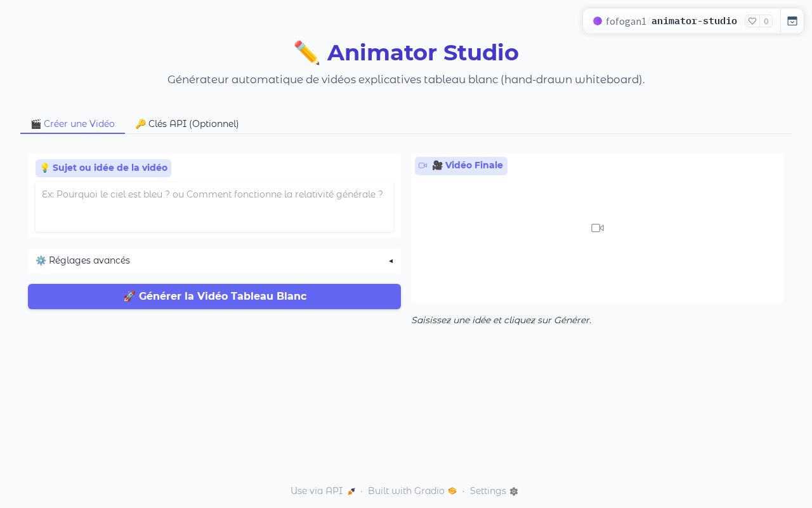
Task: Switch to the Créer une Vidéo tab
Action: pos(72,124)
